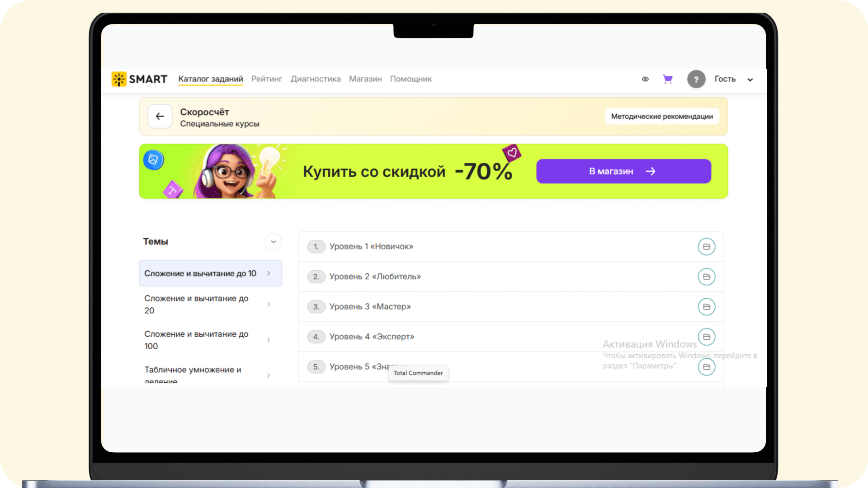
Task: Click the В магазин purple button
Action: (623, 171)
